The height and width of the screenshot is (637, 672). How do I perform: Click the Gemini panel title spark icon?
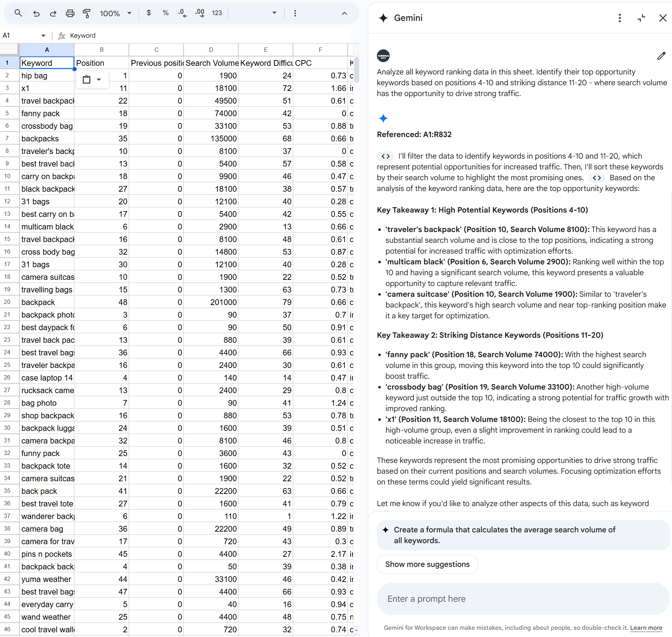coord(383,18)
